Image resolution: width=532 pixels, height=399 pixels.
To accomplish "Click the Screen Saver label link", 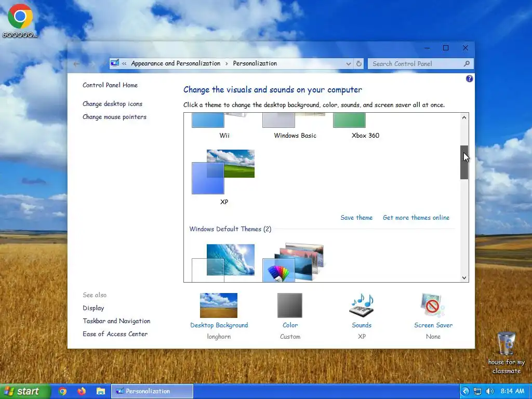I will coord(433,325).
